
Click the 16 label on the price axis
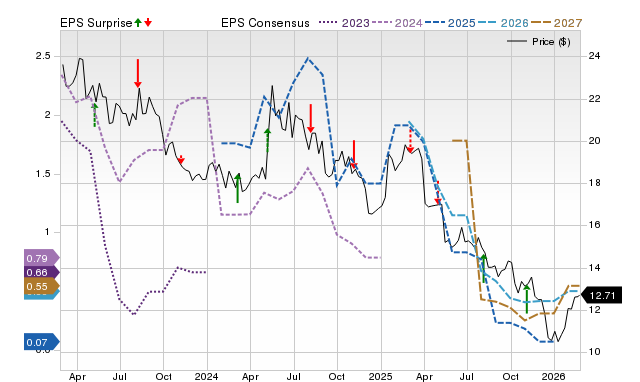pos(595,225)
